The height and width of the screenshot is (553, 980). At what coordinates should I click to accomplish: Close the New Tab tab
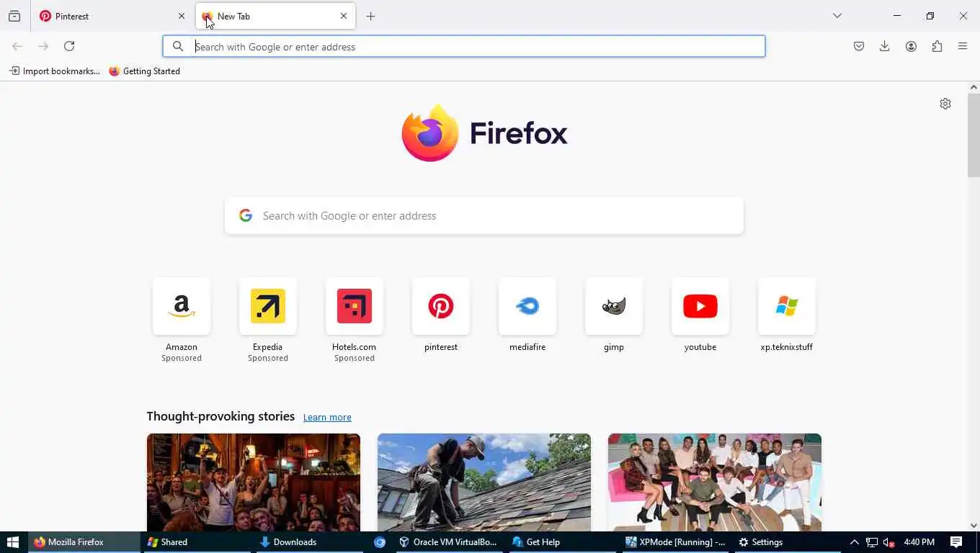tap(344, 16)
